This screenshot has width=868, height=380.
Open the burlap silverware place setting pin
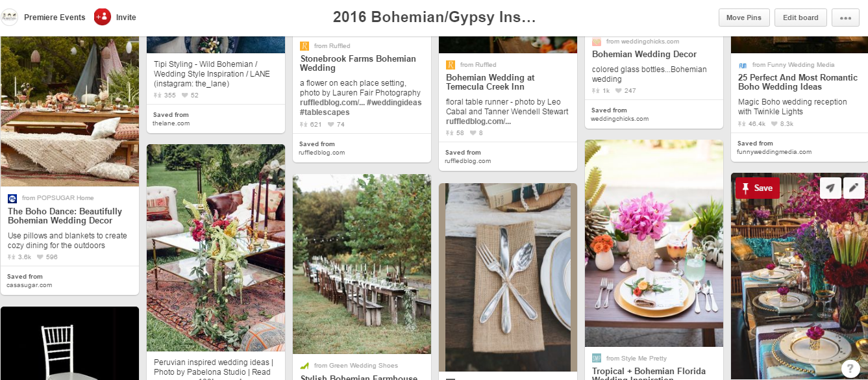tap(508, 277)
